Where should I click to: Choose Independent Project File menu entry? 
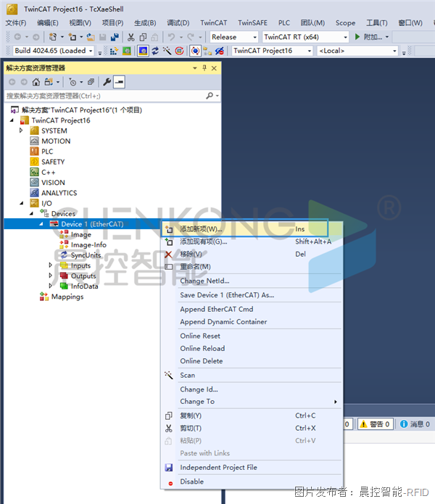[x=252, y=467]
